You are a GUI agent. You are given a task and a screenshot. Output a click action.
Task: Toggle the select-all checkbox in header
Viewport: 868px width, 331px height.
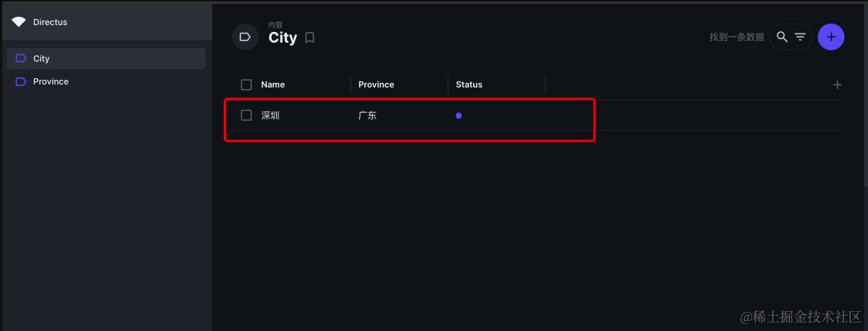click(246, 84)
